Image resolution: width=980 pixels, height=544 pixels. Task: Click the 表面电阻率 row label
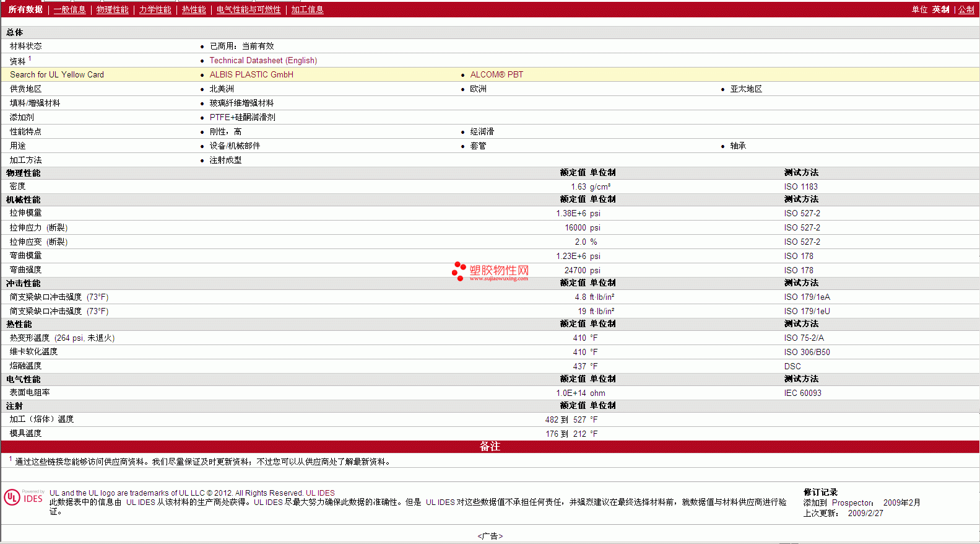click(30, 393)
